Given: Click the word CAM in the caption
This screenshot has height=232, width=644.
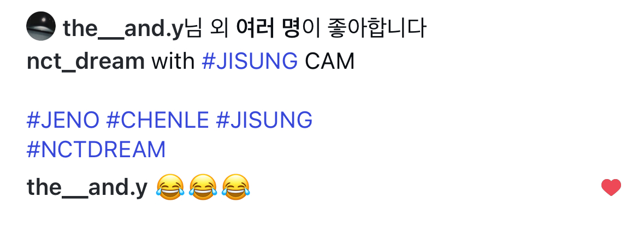Looking at the screenshot, I should coord(330,62).
